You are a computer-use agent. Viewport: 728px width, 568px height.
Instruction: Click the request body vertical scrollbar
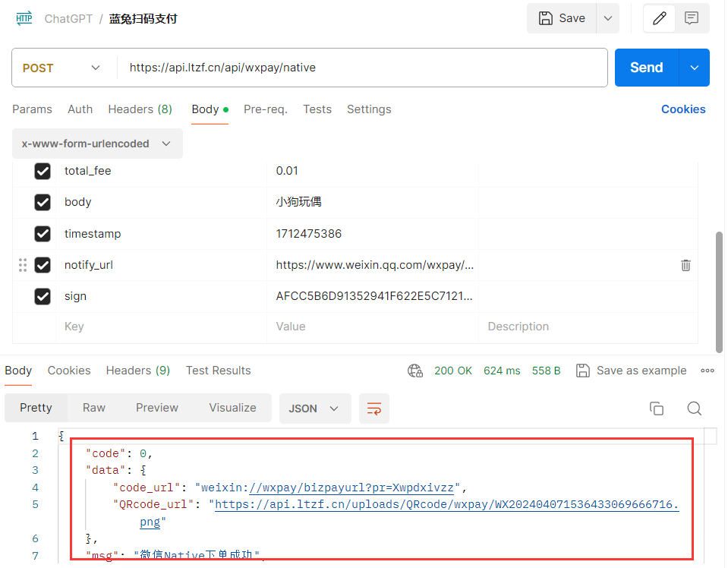(x=719, y=292)
